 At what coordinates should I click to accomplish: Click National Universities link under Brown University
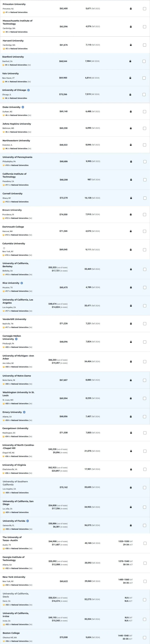tap(20, 218)
